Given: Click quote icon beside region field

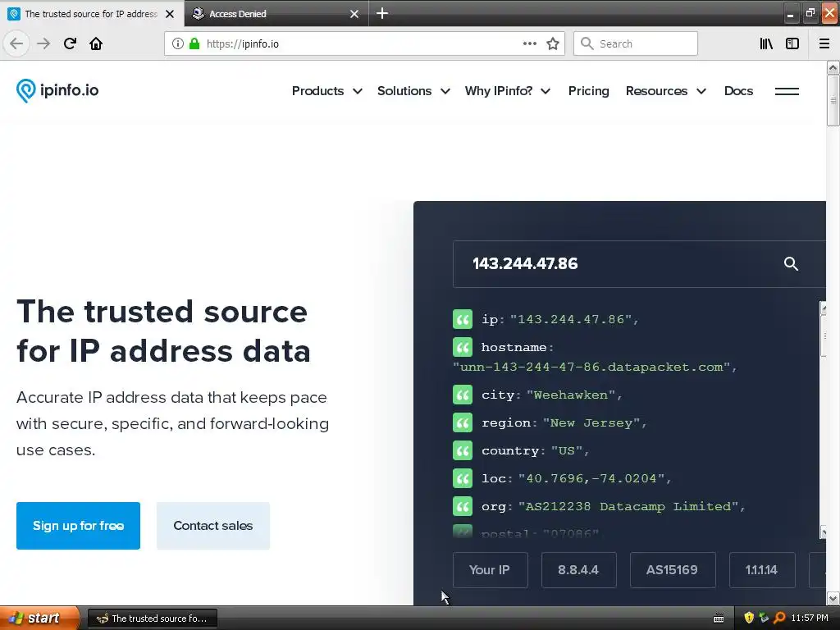Looking at the screenshot, I should 463,422.
